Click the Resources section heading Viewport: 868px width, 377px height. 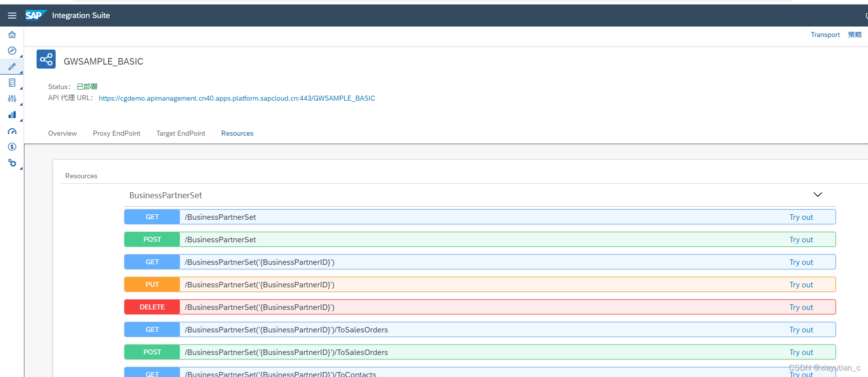tap(81, 176)
